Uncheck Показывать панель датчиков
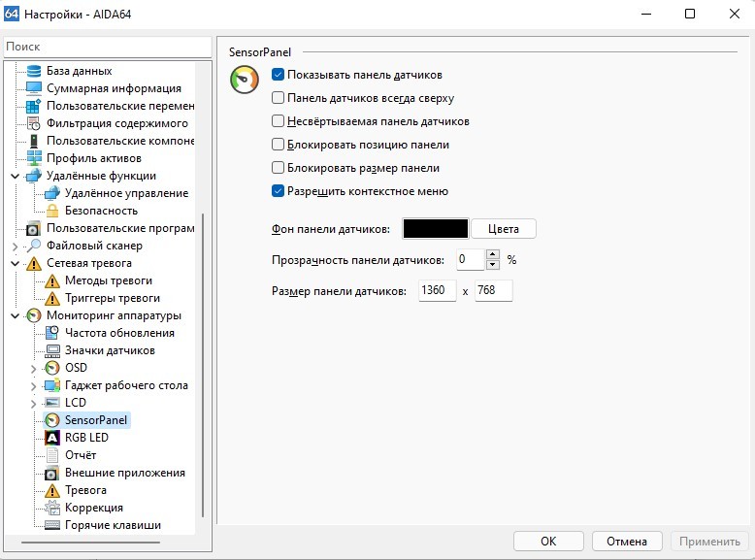Screen dimensions: 755x560 point(278,74)
